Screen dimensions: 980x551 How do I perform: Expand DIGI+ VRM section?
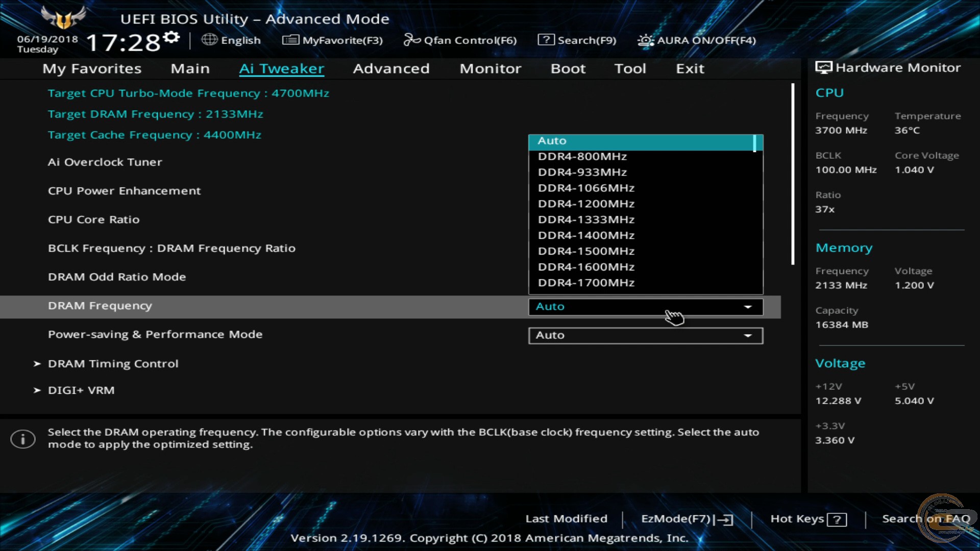(x=81, y=390)
